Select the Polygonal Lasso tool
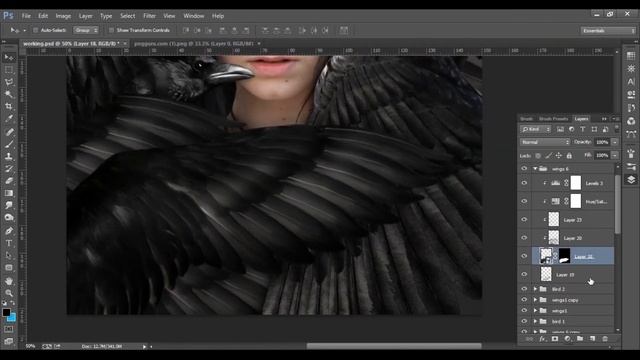Viewport: 640px width, 360px height. point(9,82)
